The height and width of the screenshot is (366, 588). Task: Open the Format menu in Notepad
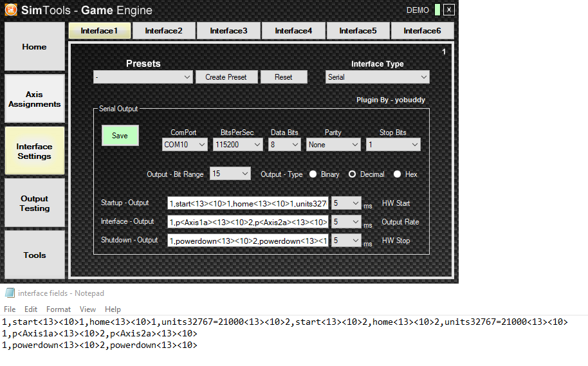click(x=59, y=309)
